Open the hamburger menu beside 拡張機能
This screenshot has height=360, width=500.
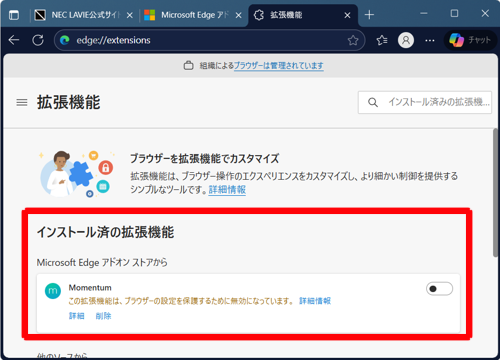(x=22, y=103)
